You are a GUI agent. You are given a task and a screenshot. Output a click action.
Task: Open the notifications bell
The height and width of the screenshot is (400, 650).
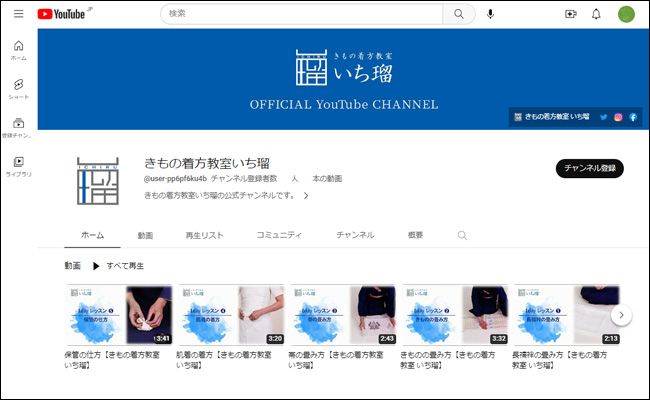(597, 14)
